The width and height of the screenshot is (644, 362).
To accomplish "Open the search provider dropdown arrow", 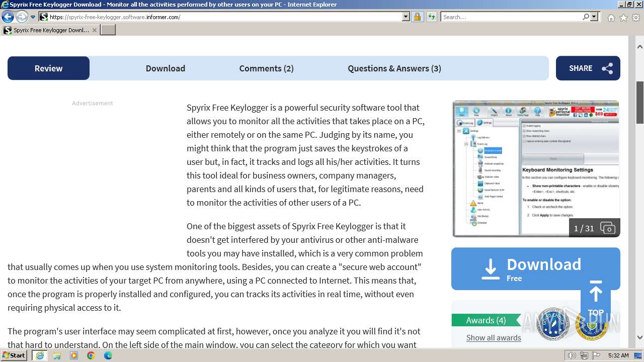I will pos(594,17).
